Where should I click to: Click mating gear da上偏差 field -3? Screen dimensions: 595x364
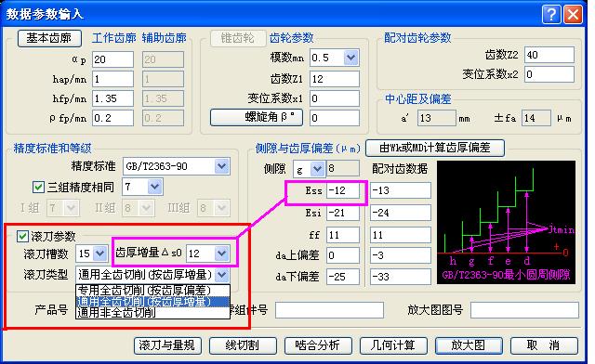pyautogui.click(x=401, y=255)
